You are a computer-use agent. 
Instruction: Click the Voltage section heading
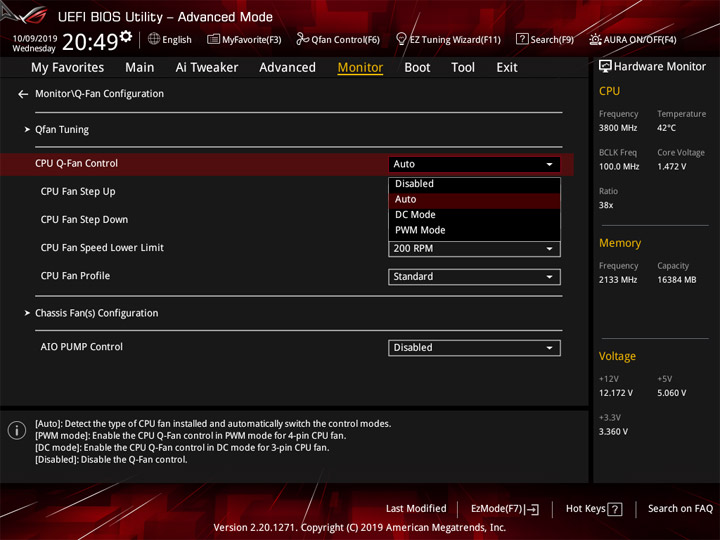coord(617,356)
